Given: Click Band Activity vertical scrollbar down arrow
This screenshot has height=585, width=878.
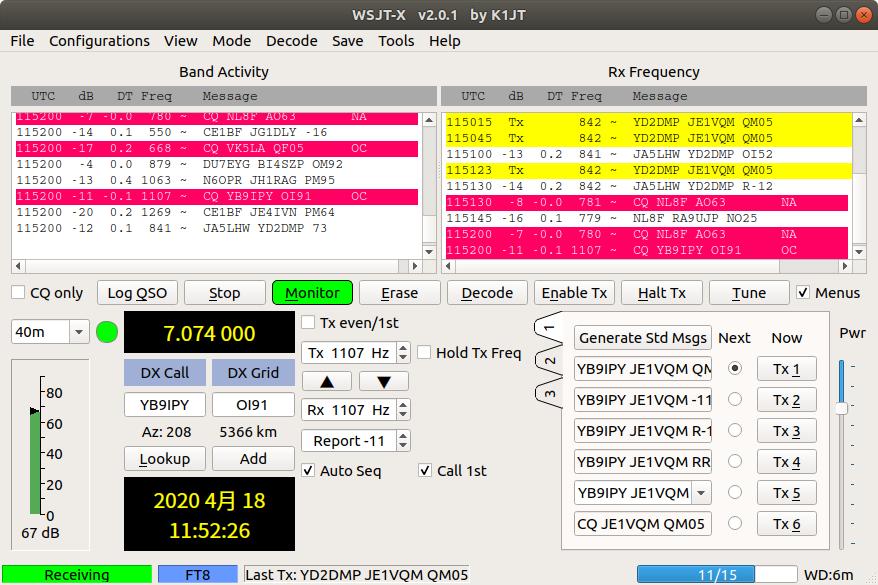Looking at the screenshot, I should [429, 252].
